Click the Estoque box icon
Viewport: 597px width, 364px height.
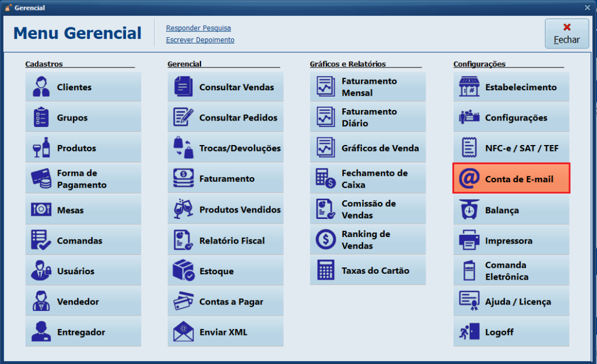tap(184, 271)
